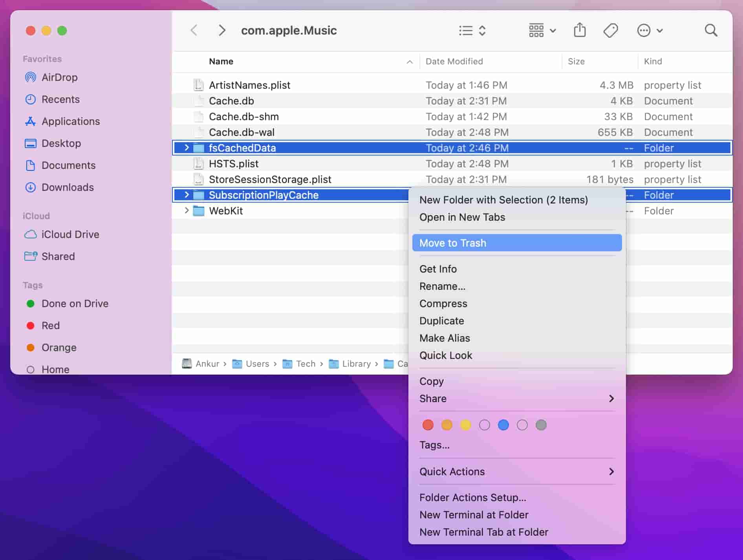Apply the red tag color
The image size is (743, 560).
[x=428, y=425]
